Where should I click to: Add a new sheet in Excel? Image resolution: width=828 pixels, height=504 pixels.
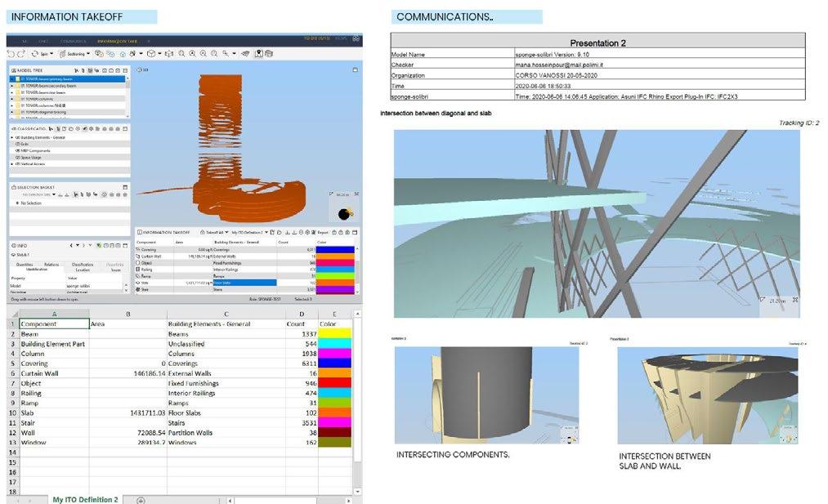[141, 500]
